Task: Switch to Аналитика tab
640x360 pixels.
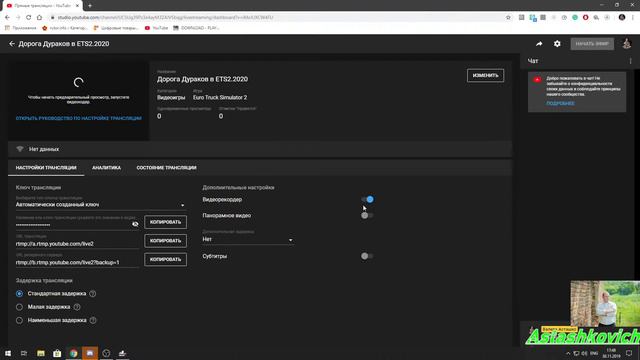Action: coord(107,168)
